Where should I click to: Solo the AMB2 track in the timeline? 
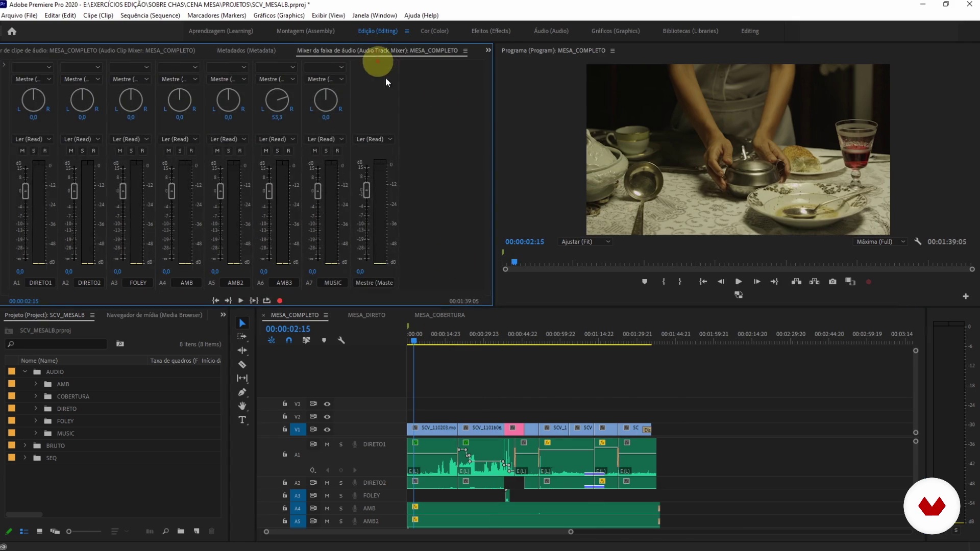pos(341,521)
